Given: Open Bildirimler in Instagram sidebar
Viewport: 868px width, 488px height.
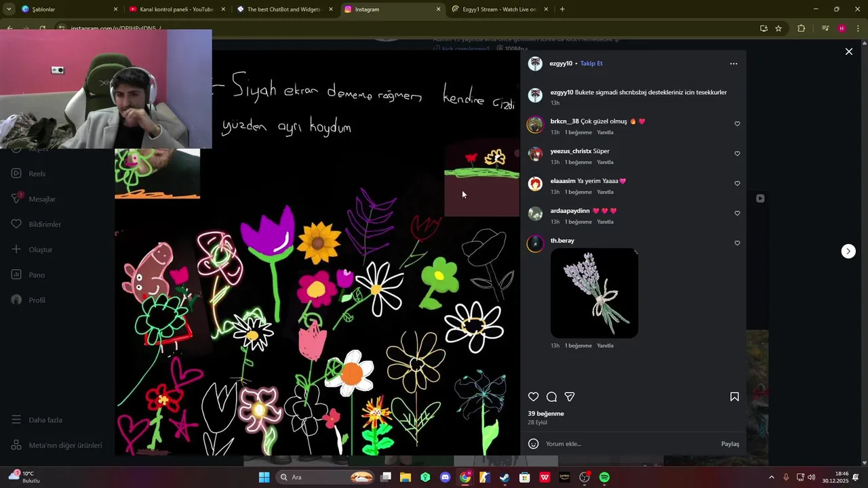Looking at the screenshot, I should [x=36, y=224].
